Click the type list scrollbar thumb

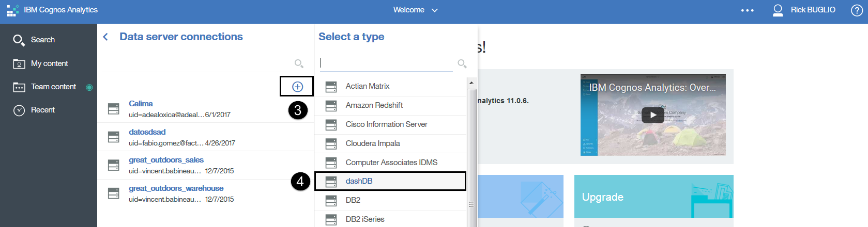coord(471,157)
